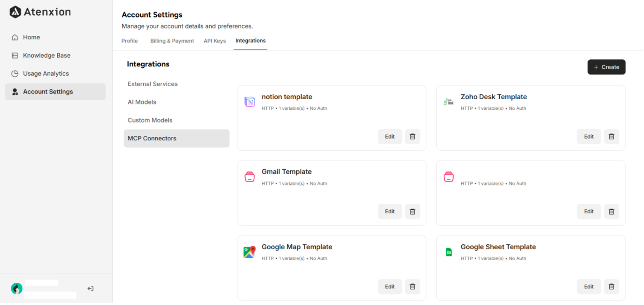644x305 pixels.
Task: Delete Zoho Desk Template via trash icon
Action: (612, 136)
